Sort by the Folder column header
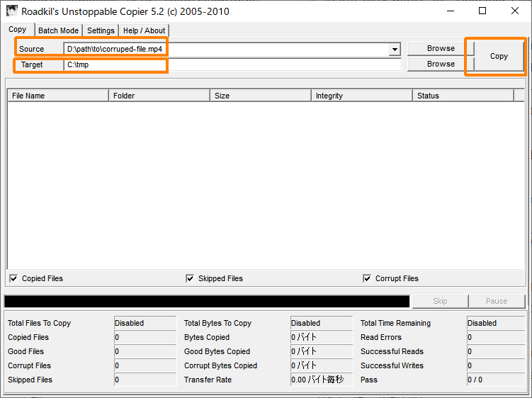532x398 pixels. 159,96
